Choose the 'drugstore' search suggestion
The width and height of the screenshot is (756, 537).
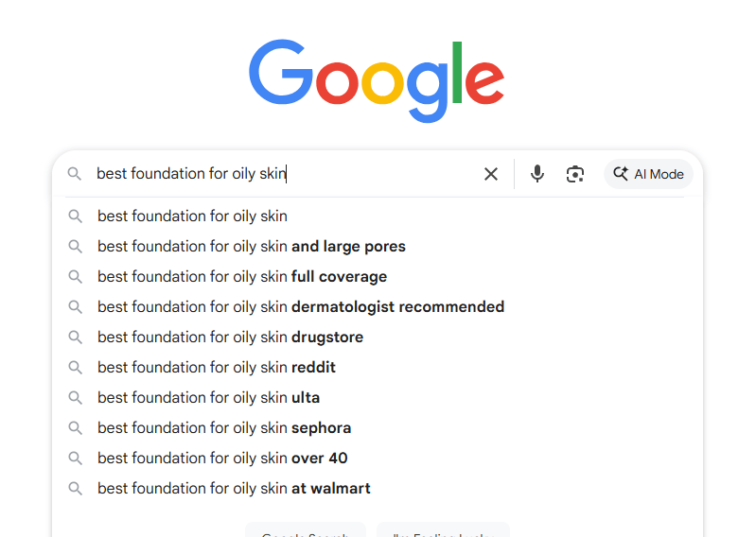click(230, 337)
